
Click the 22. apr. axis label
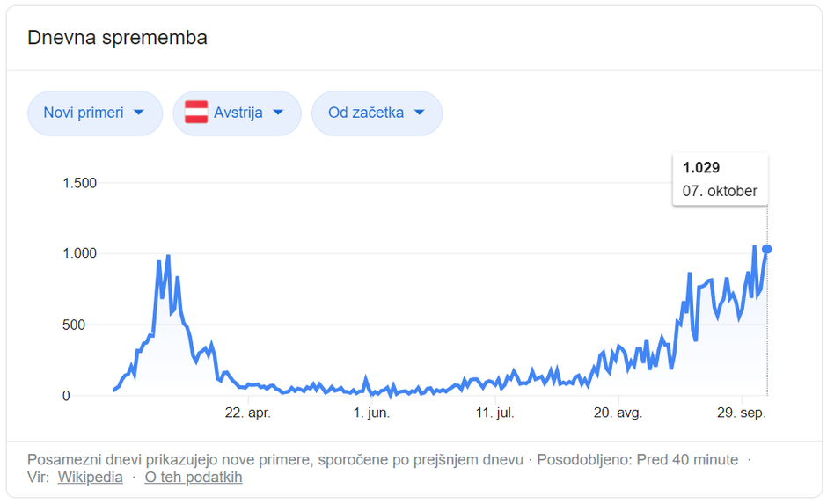(x=247, y=413)
